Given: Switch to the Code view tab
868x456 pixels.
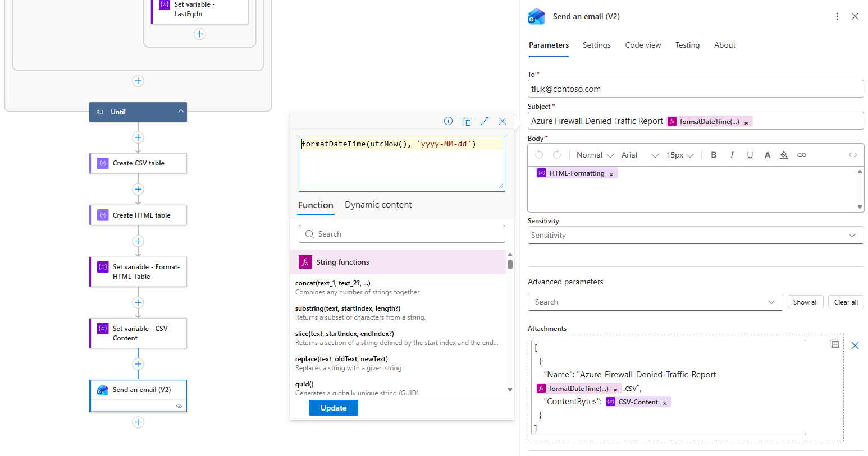Looking at the screenshot, I should (643, 45).
